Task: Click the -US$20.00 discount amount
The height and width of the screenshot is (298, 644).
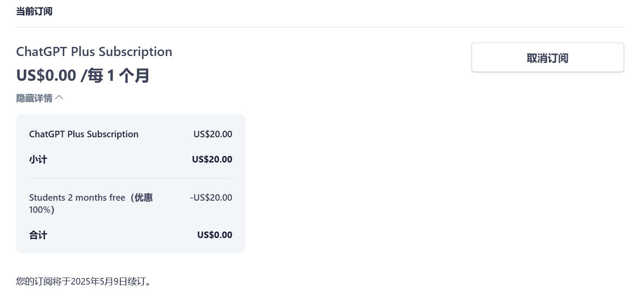Action: 211,198
